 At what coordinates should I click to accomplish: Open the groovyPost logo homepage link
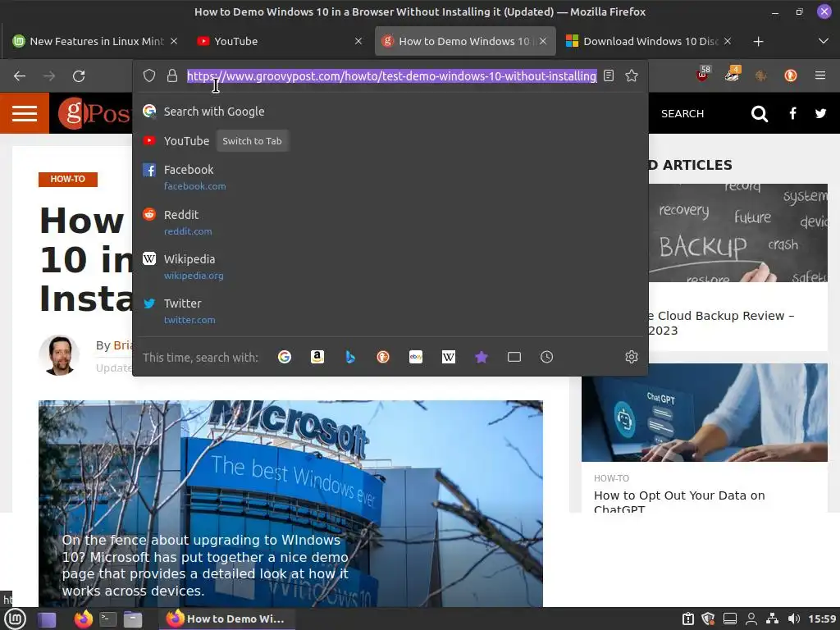pyautogui.click(x=95, y=113)
